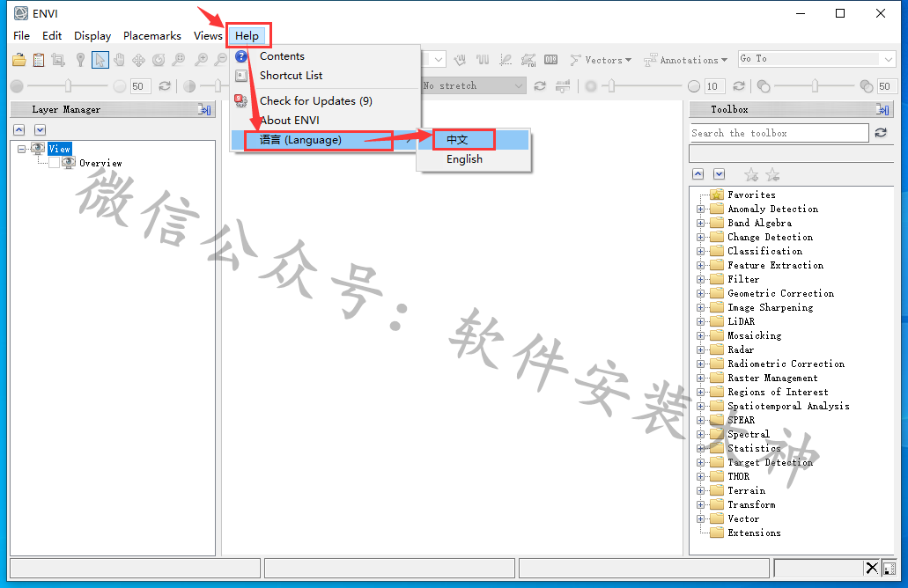Viewport: 908px width, 588px height.
Task: Click the Cursor Value pin icon
Action: click(80, 60)
